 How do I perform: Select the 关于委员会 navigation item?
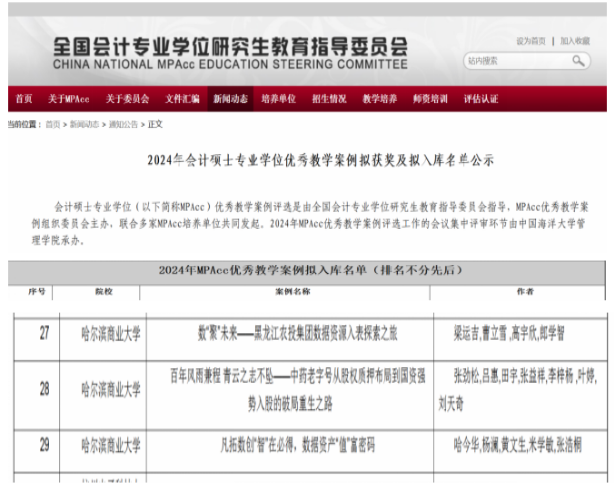tap(127, 99)
